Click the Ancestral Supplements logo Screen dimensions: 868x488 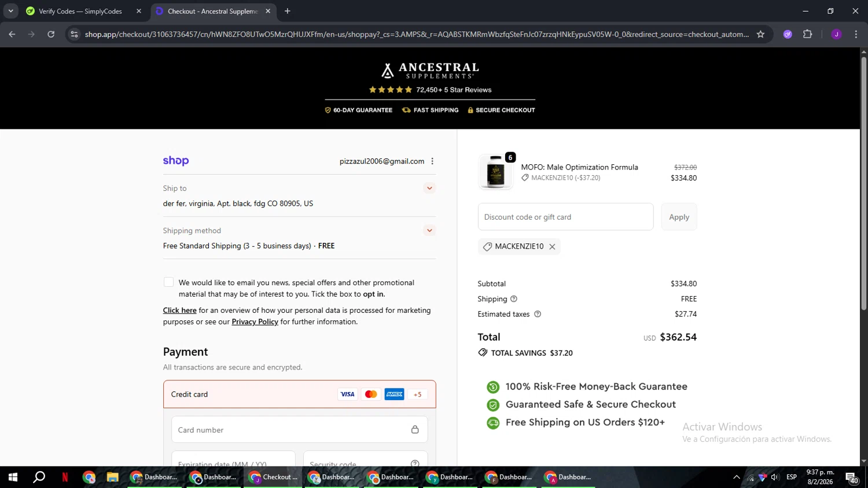430,71
